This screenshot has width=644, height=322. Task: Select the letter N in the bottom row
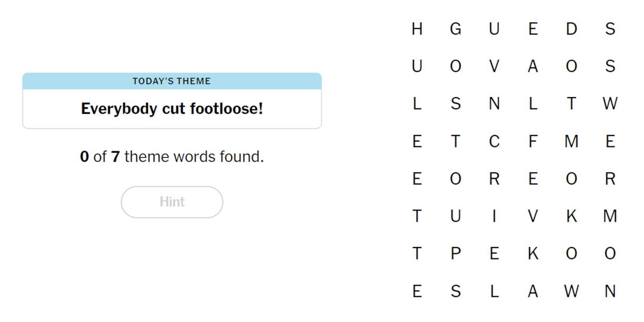(610, 291)
